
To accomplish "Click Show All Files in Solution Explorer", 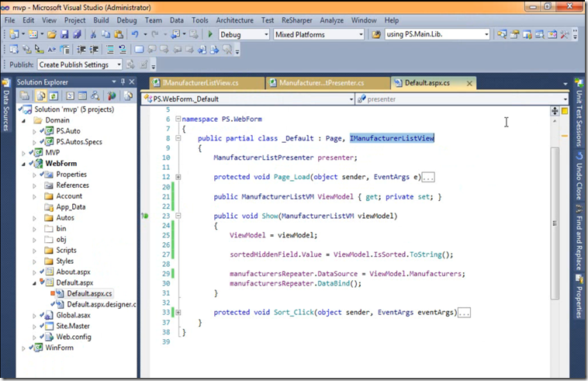I will [41, 96].
